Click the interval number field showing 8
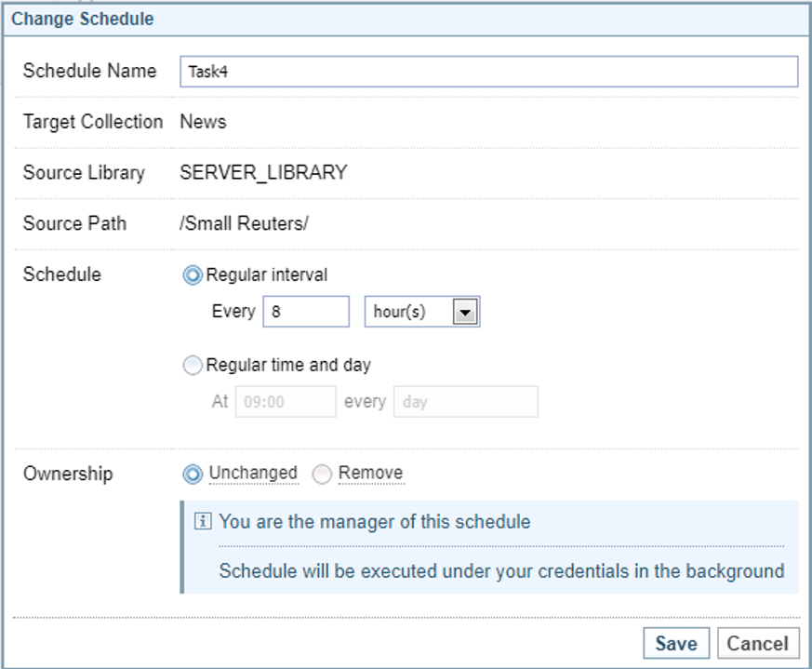 306,312
